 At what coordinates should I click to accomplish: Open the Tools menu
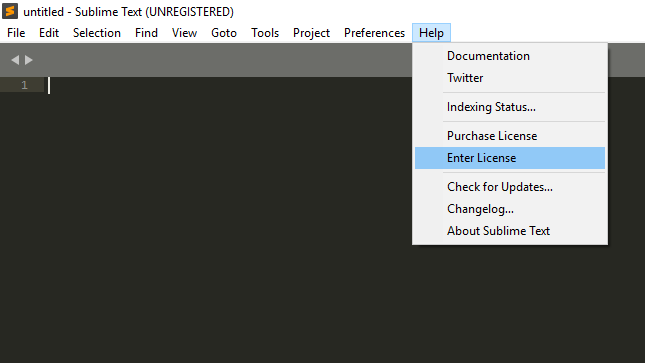265,33
